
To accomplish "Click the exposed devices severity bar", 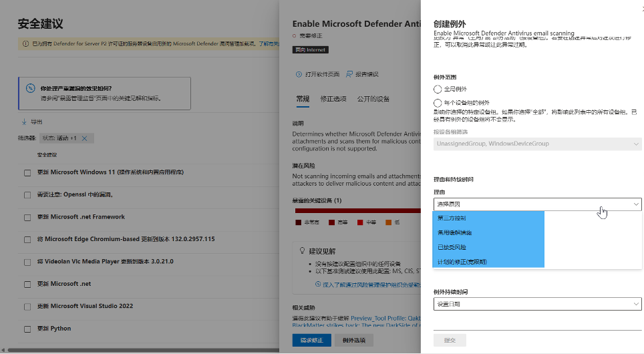I will click(357, 210).
